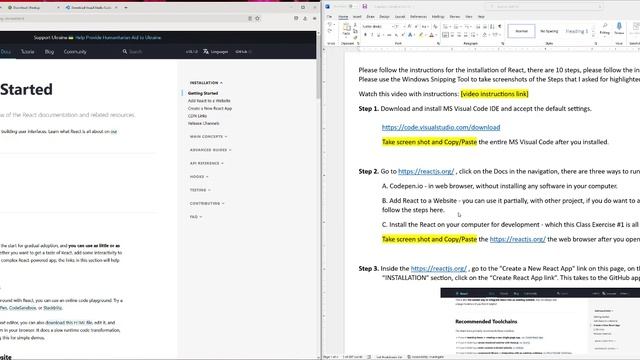Click the text highlight color icon in Word
This screenshot has height=360, width=640.
(x=421, y=35)
